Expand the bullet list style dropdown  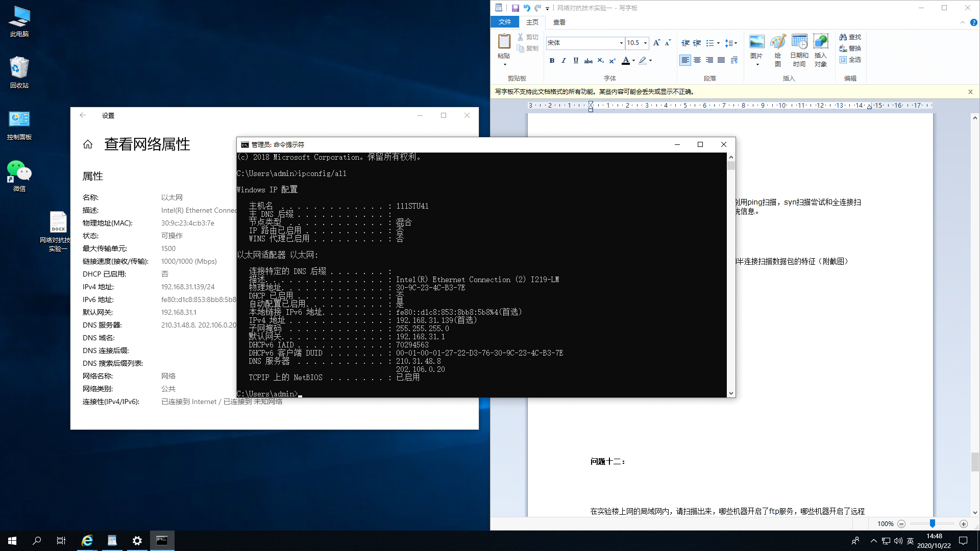pos(718,43)
